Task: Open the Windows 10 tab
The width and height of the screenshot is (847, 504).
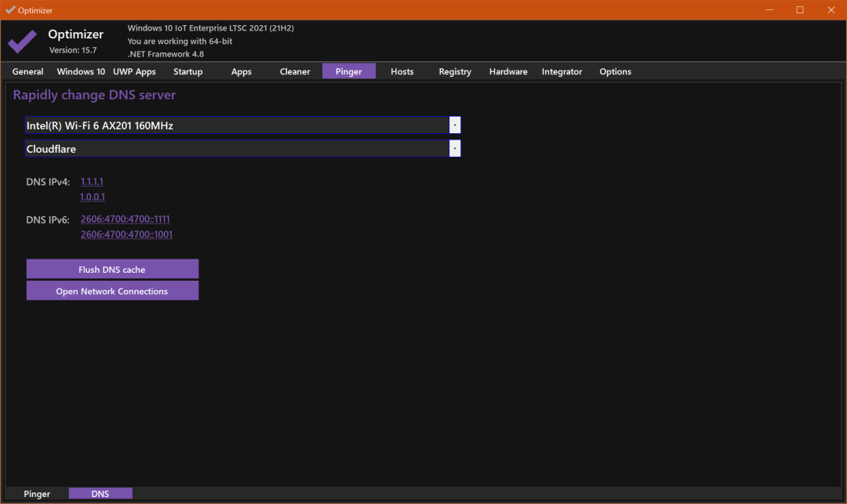Action: (81, 71)
